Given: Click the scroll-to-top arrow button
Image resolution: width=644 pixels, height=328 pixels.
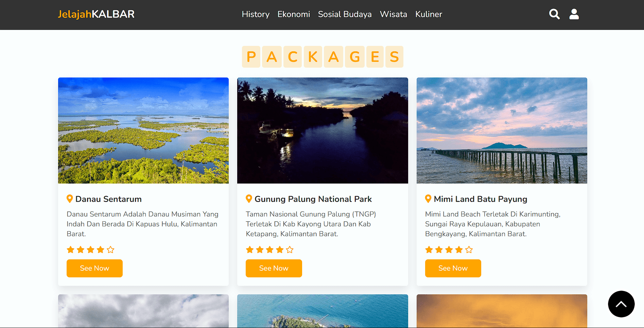Looking at the screenshot, I should [x=621, y=304].
